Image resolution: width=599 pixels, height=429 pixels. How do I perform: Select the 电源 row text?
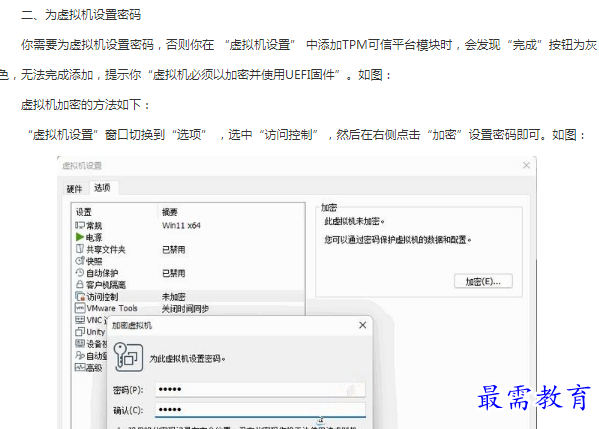pos(94,238)
